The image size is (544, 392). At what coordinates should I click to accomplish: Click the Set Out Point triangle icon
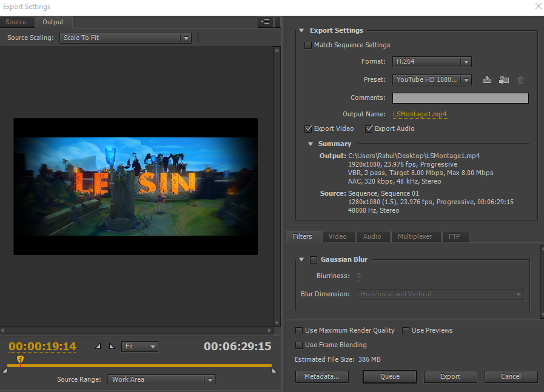click(112, 346)
